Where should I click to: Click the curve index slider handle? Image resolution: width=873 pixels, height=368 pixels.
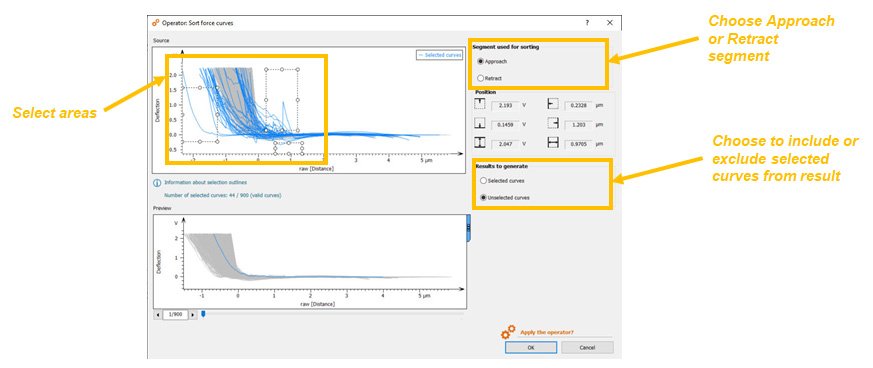coord(203,314)
